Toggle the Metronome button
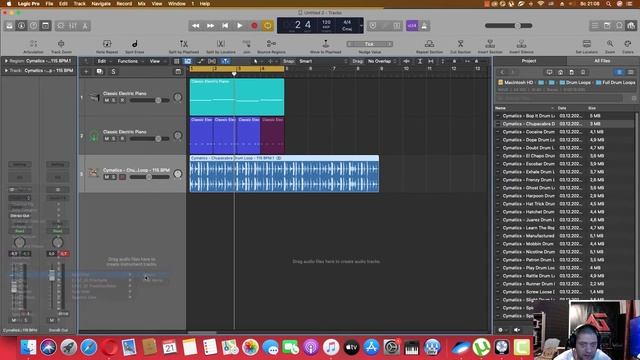The height and width of the screenshot is (360, 640). coord(424,26)
